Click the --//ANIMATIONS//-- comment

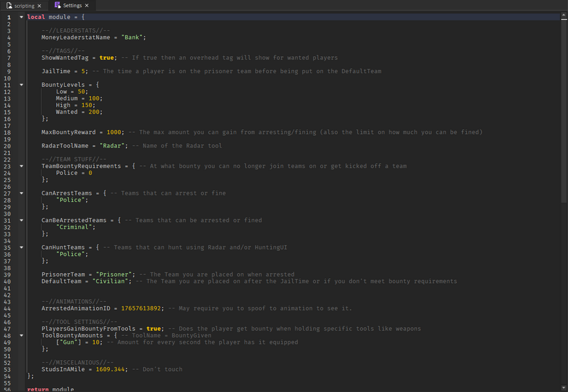[74, 301]
